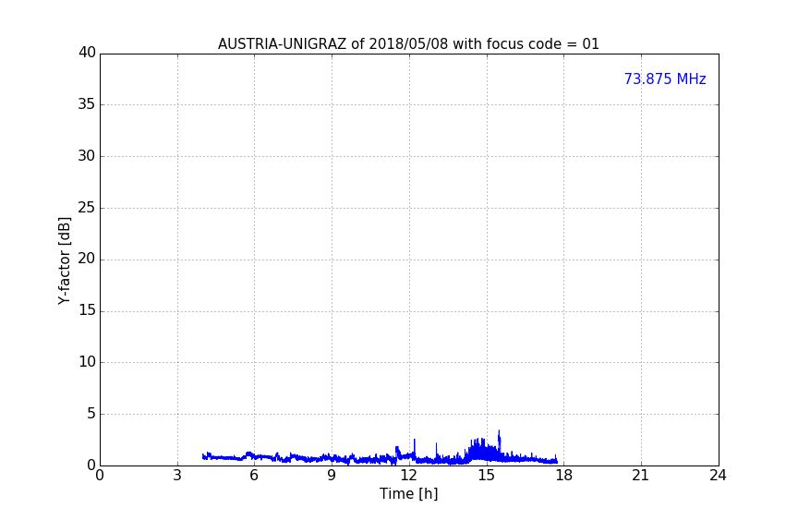Click the y-axis tick label '35'

[87, 104]
